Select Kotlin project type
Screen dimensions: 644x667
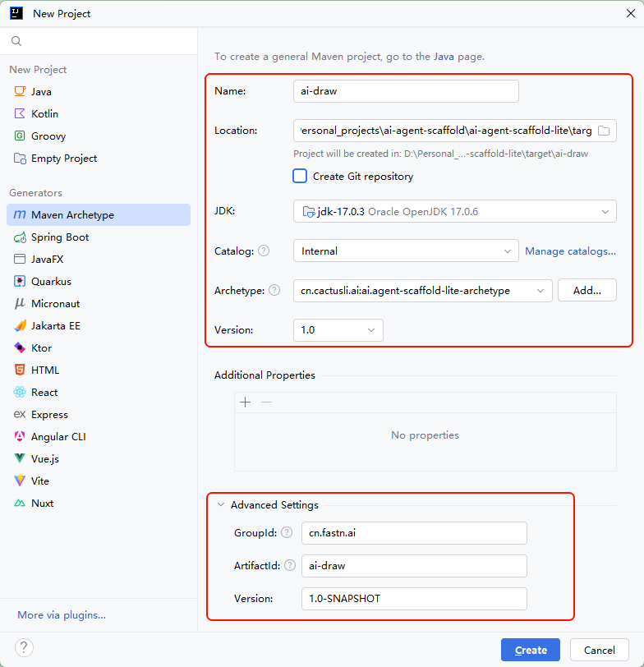(99, 113)
